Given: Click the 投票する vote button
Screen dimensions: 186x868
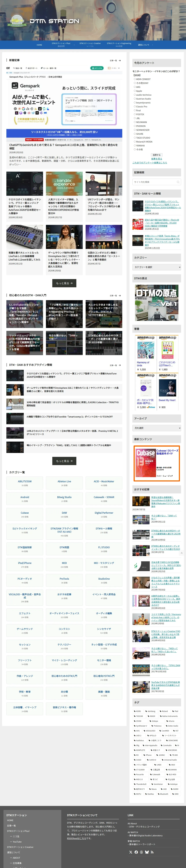Looking at the screenshot, I should tap(157, 155).
